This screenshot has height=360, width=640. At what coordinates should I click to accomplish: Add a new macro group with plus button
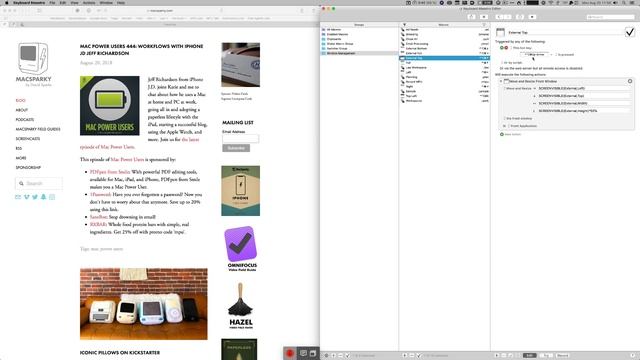pos(333,356)
